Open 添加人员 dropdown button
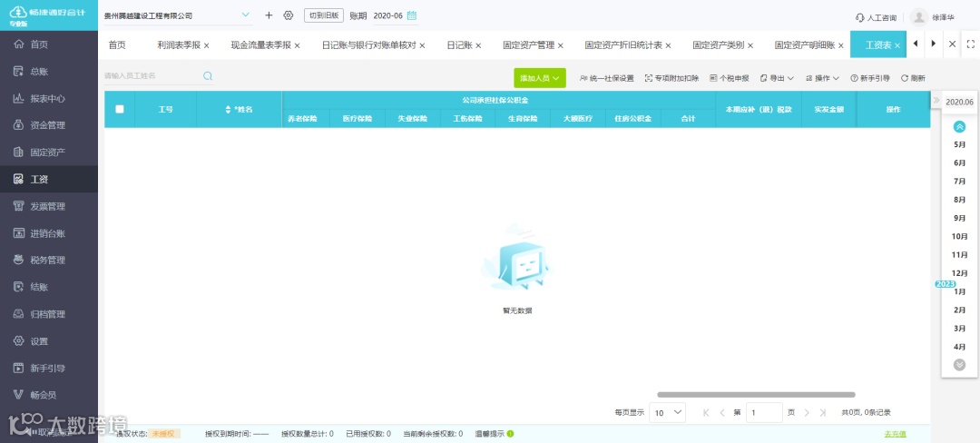The height and width of the screenshot is (443, 980). coord(539,78)
